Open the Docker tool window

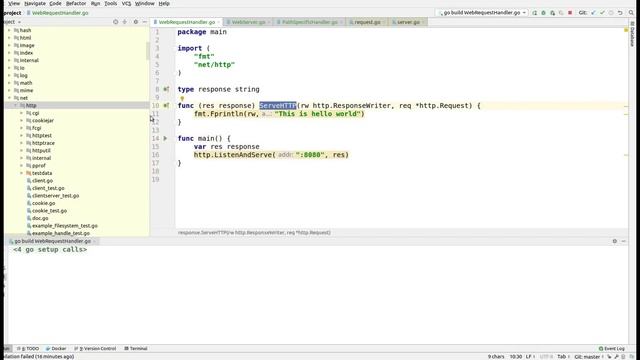56,349
